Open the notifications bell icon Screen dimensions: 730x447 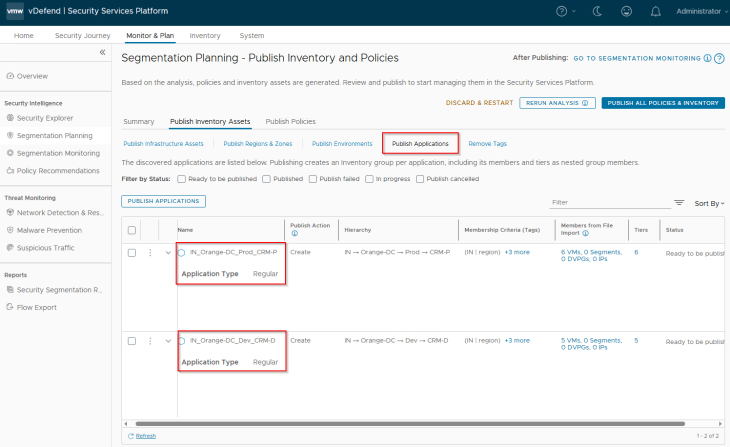pyautogui.click(x=655, y=11)
